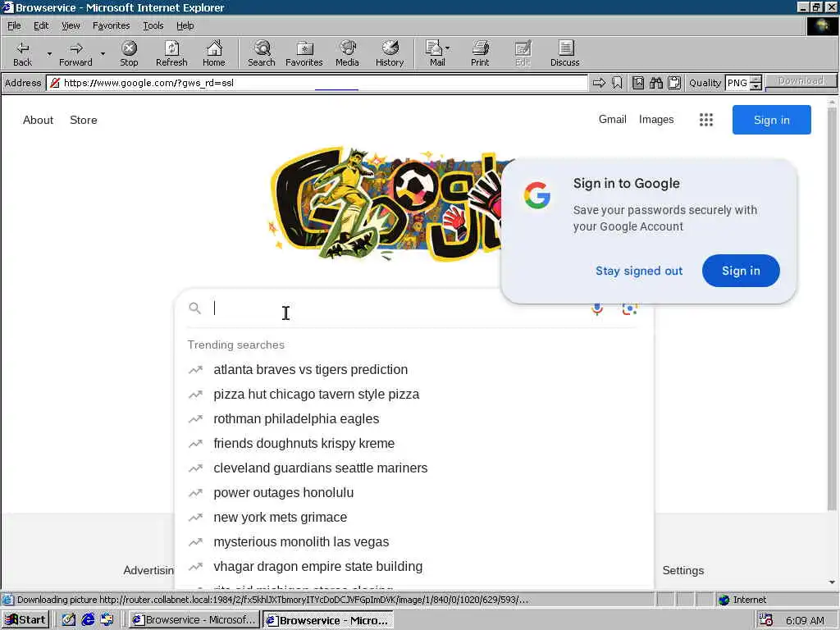Viewport: 840px width, 630px height.
Task: Open the Images link
Action: pyautogui.click(x=656, y=119)
